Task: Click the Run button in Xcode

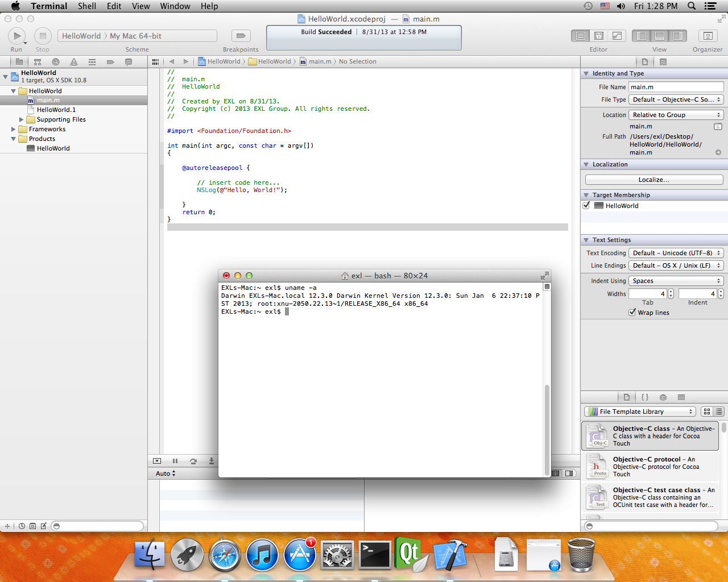Action: click(17, 36)
